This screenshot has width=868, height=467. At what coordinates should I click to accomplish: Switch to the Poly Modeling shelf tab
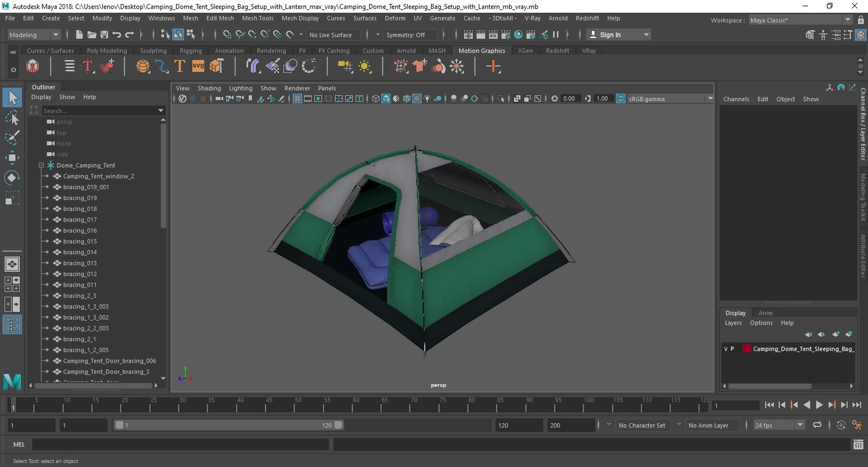107,51
